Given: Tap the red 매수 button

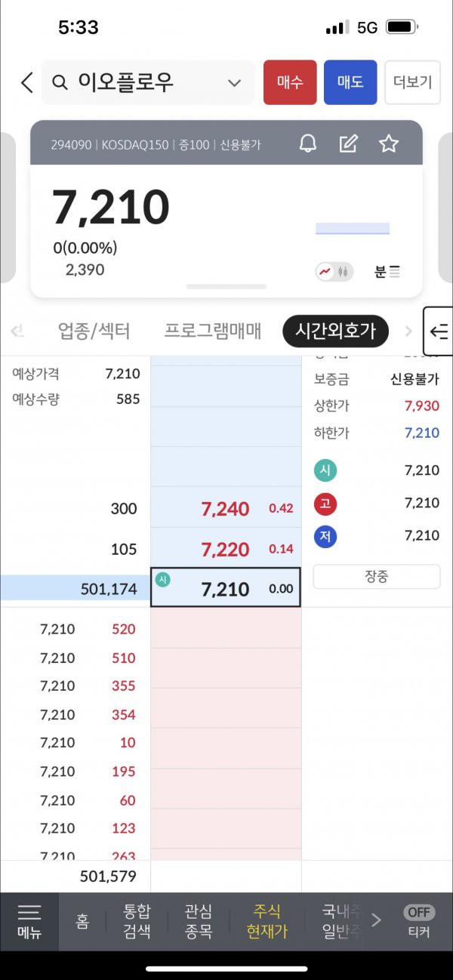Looking at the screenshot, I should tap(290, 82).
